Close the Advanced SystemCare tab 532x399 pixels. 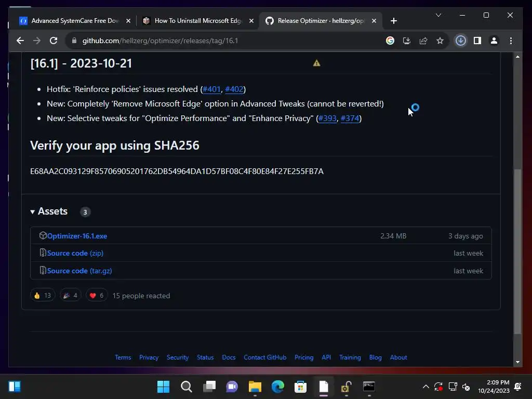pyautogui.click(x=128, y=21)
